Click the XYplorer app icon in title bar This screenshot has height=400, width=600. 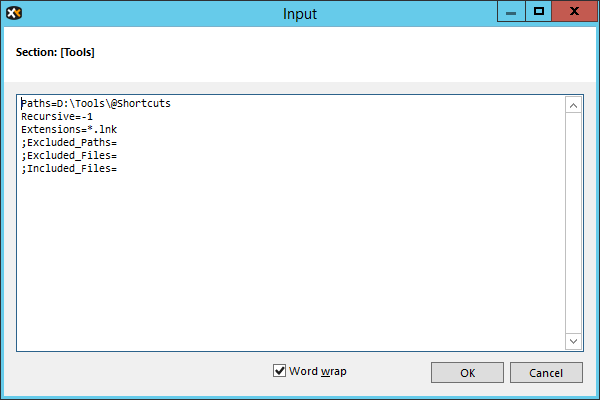click(x=13, y=13)
